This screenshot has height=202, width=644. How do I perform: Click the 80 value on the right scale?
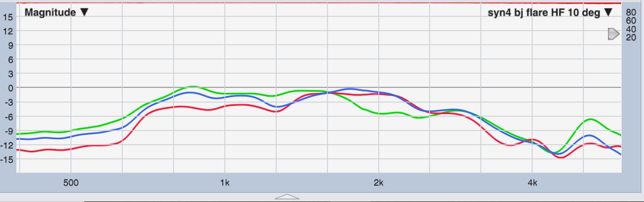click(631, 13)
